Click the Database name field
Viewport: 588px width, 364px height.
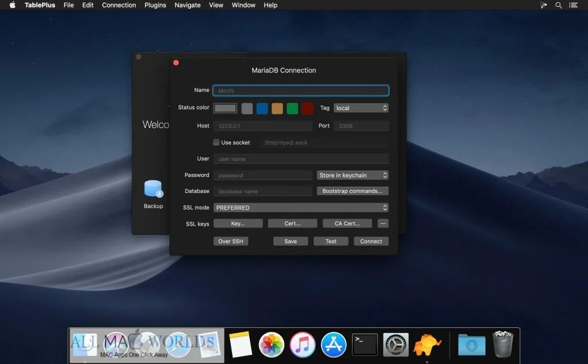click(262, 191)
